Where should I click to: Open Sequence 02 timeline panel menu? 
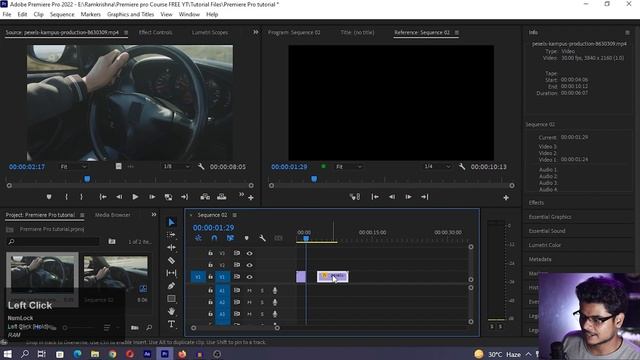(x=234, y=215)
